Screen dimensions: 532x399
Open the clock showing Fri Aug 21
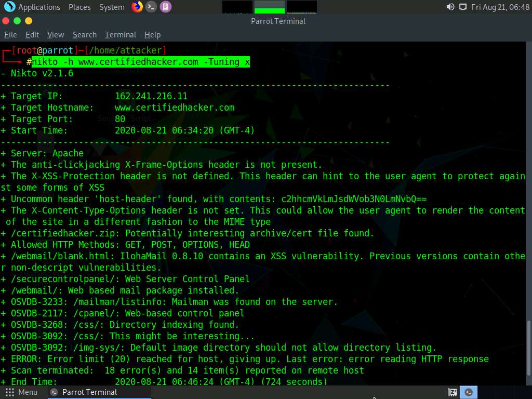[500, 7]
